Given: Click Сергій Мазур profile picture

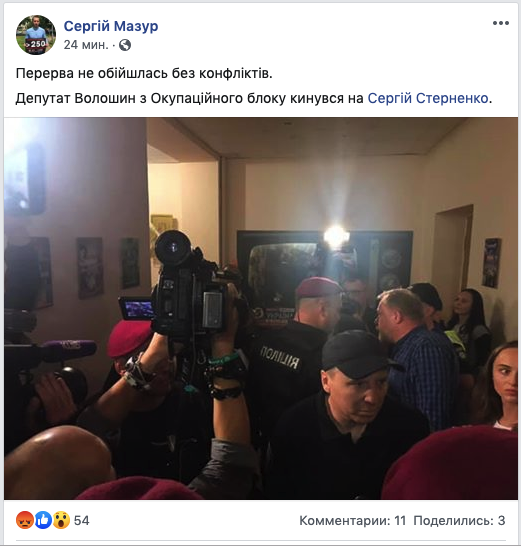Looking at the screenshot, I should coord(36,35).
